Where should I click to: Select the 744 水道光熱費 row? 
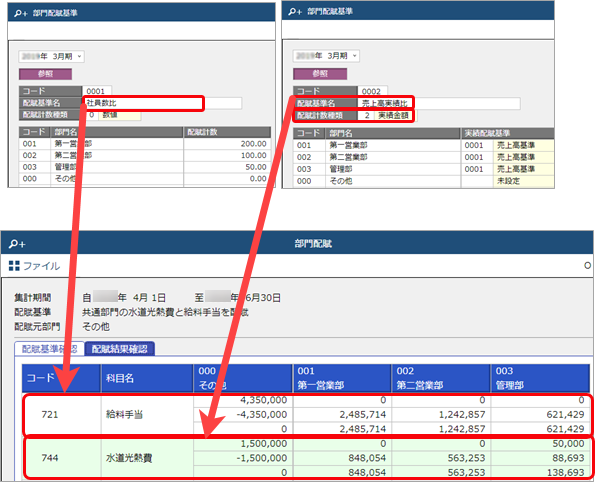(307, 458)
